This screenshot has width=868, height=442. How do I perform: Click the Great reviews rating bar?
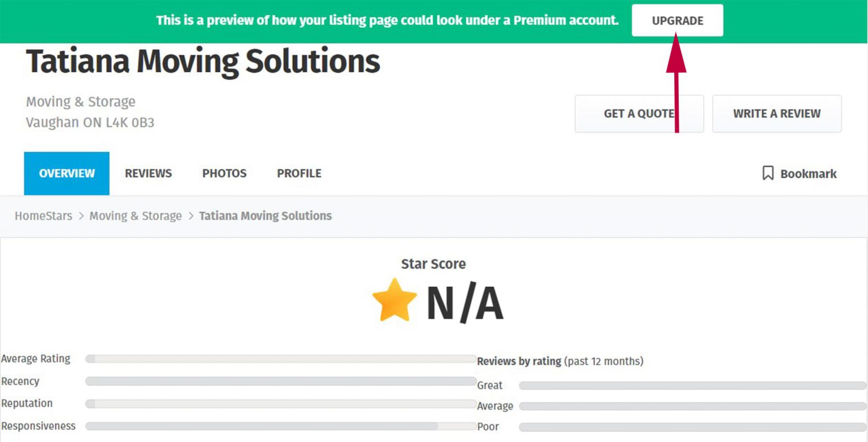pyautogui.click(x=692, y=386)
